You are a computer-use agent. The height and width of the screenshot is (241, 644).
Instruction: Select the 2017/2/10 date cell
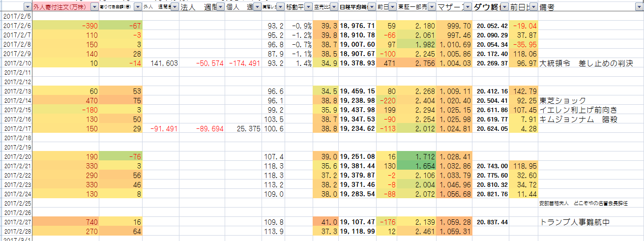16,63
